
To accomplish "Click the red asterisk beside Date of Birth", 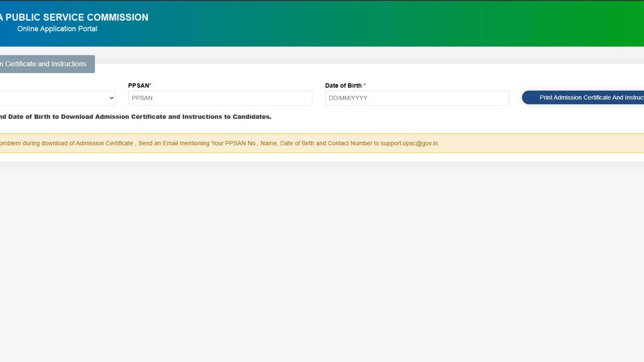I will [x=364, y=85].
